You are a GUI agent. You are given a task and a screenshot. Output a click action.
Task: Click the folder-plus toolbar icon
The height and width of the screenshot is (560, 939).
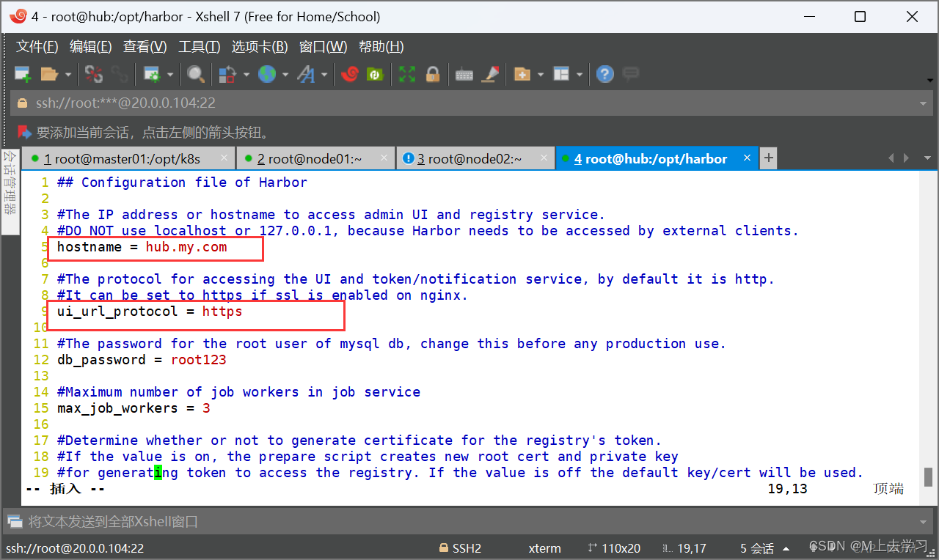522,74
